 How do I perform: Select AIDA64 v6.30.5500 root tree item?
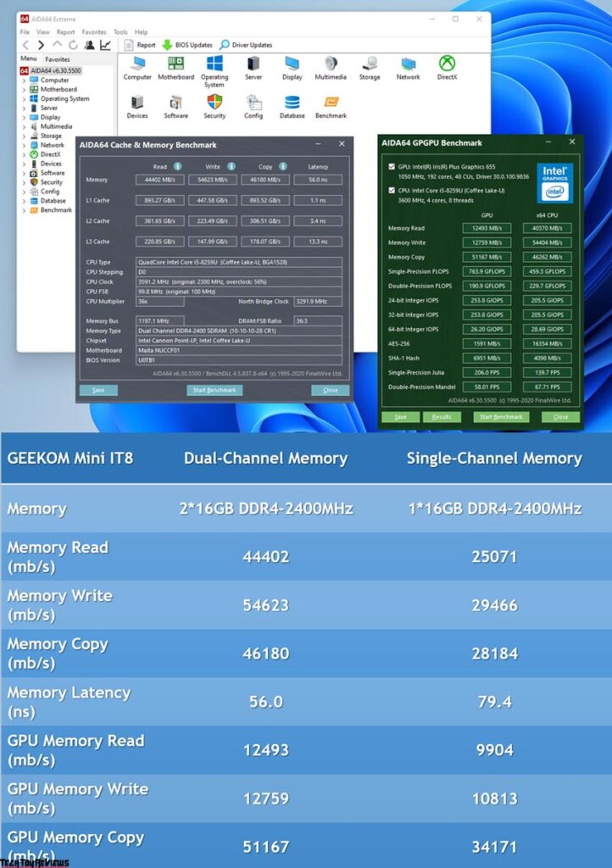(51, 71)
